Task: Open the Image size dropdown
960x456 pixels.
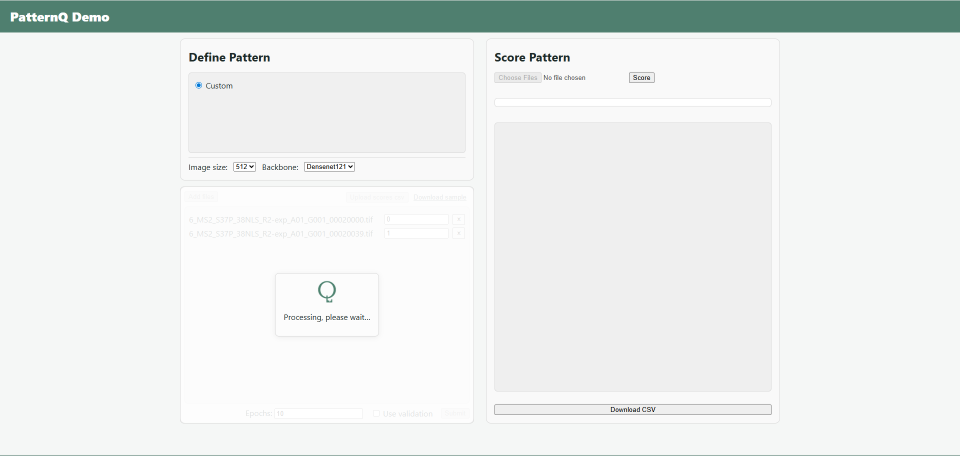Action: 244,167
